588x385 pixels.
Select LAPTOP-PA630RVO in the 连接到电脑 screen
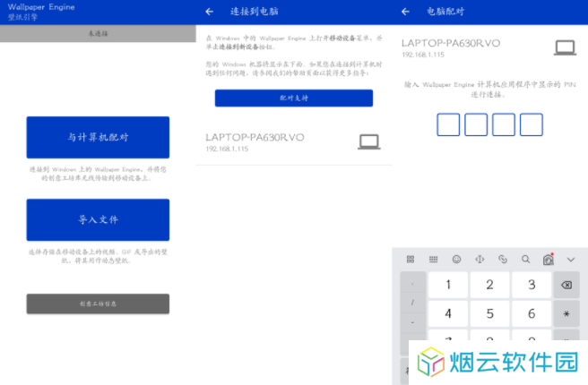[x=294, y=142]
